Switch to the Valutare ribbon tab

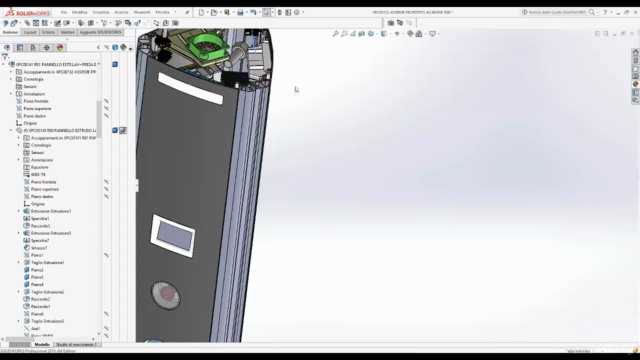tap(68, 32)
